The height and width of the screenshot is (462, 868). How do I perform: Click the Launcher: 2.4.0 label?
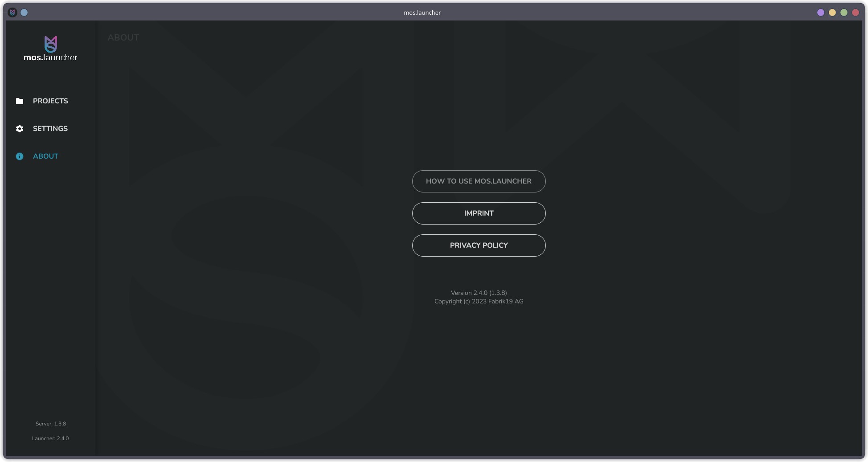tap(50, 438)
